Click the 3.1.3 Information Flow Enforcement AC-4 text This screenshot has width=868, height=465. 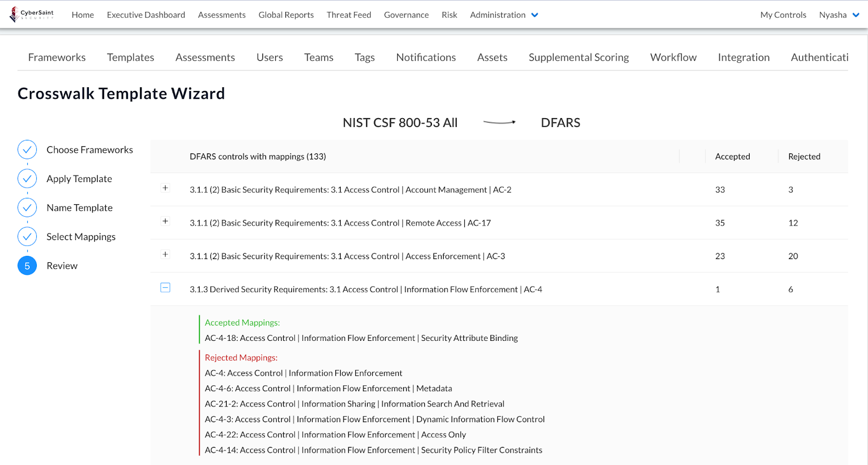tap(366, 289)
